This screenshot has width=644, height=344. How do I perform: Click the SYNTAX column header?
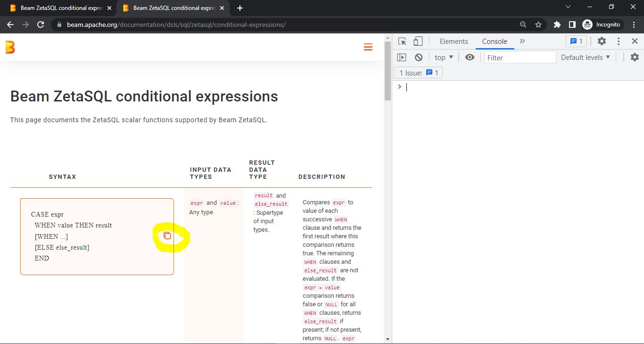62,176
